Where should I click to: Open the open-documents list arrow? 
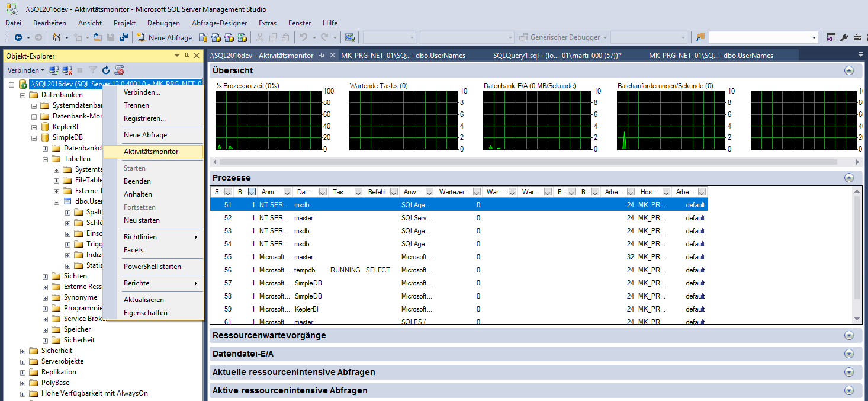pos(861,54)
